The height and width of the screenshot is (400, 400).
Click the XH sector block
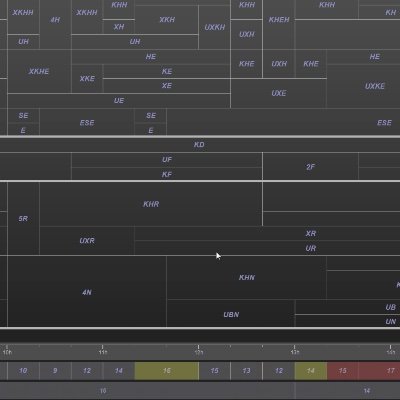tap(119, 27)
